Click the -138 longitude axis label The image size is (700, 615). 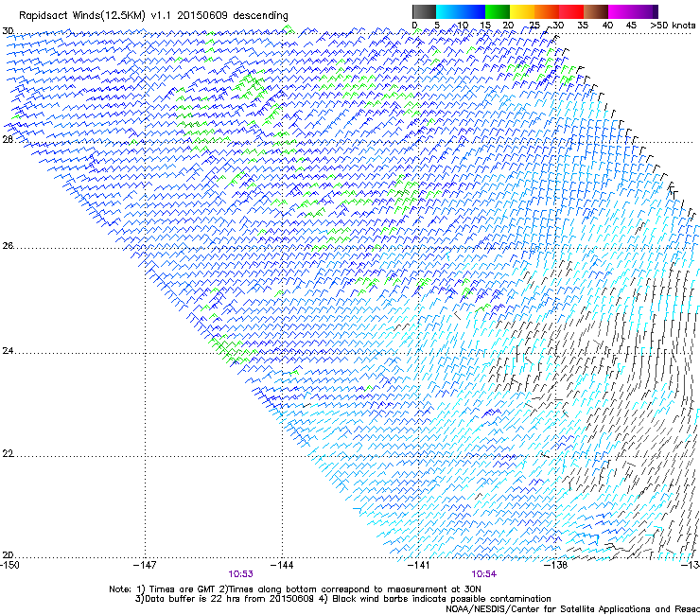tap(556, 565)
